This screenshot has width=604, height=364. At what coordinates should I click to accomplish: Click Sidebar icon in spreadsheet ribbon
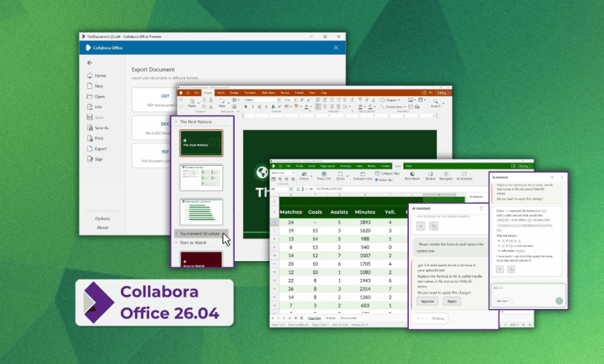[x=431, y=176]
